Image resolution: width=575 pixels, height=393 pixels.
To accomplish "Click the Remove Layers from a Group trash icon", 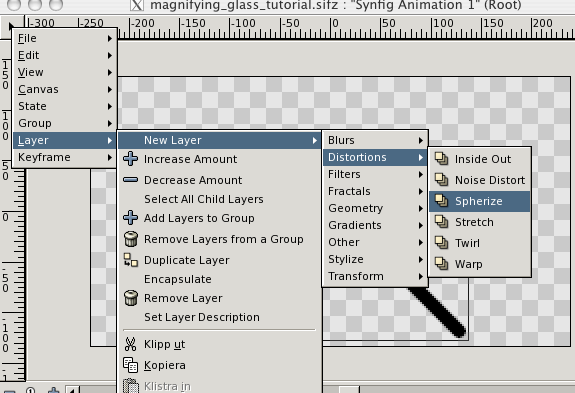I will click(131, 239).
